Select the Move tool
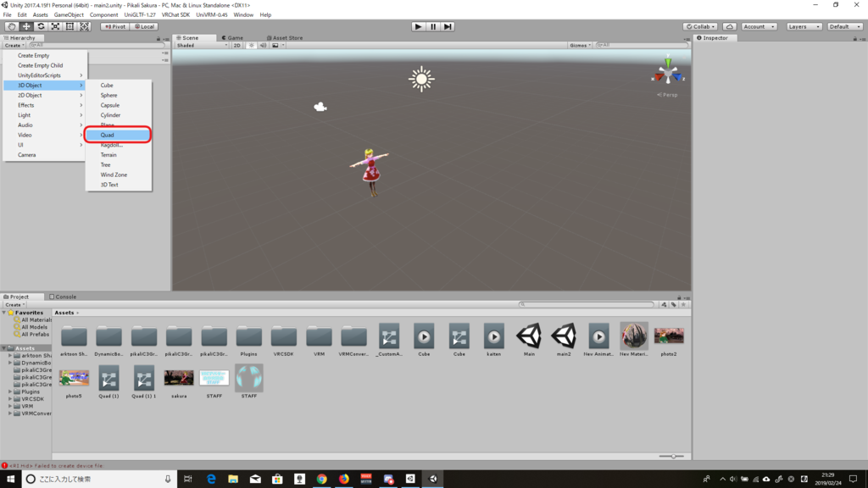Screen dimensions: 868x488 (26, 26)
